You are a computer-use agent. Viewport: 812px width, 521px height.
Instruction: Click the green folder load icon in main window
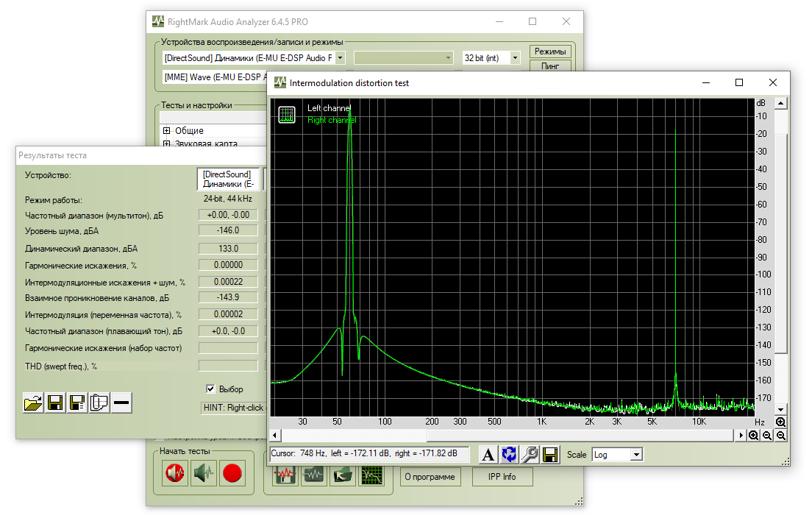coord(343,475)
